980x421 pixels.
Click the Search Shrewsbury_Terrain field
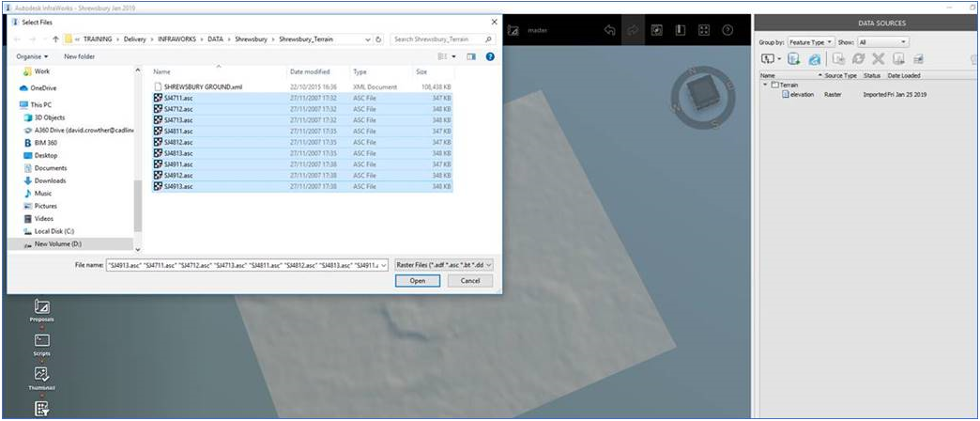point(443,39)
